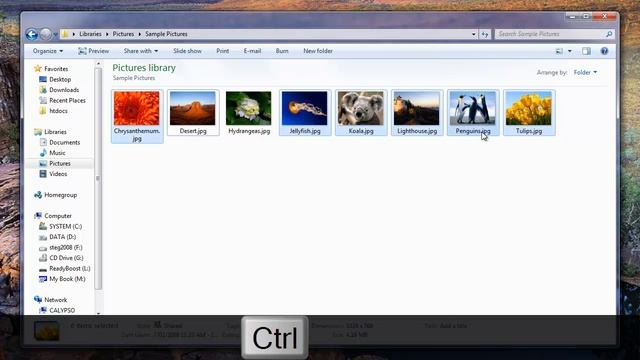
Task: Open the CD Drive (G:)
Action: 66,258
